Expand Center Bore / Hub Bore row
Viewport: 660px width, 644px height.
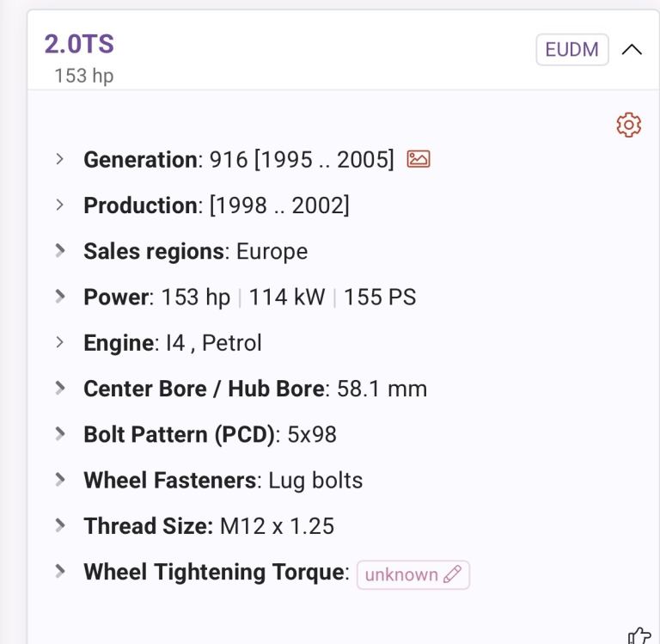[x=60, y=388]
